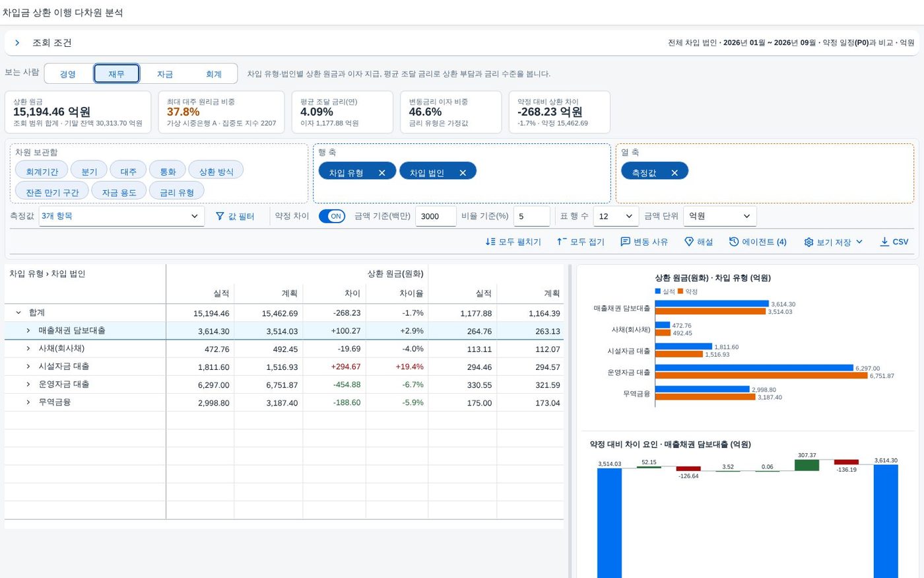
Task: Expand the 사채(회사채) row
Action: (28, 348)
